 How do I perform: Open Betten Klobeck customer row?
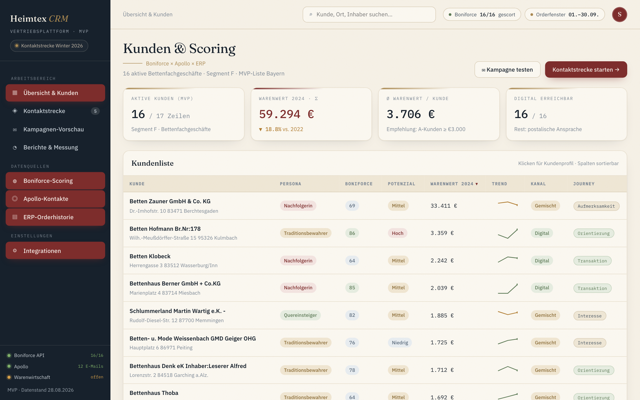point(375,260)
